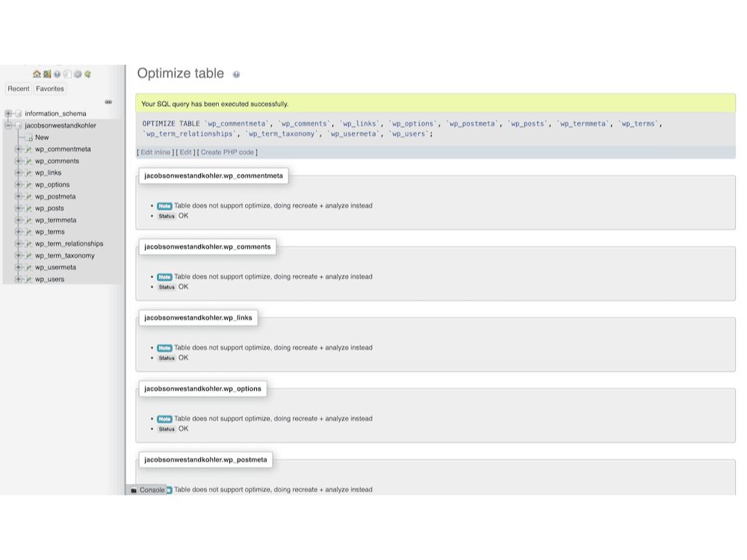
Task: Expand the wp_commentmeta table node
Action: [18, 149]
